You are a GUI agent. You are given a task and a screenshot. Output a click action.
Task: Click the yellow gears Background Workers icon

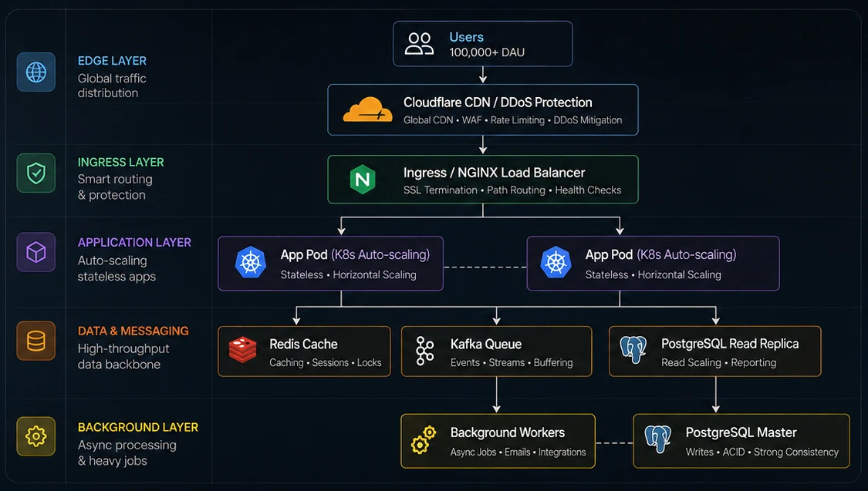424,440
